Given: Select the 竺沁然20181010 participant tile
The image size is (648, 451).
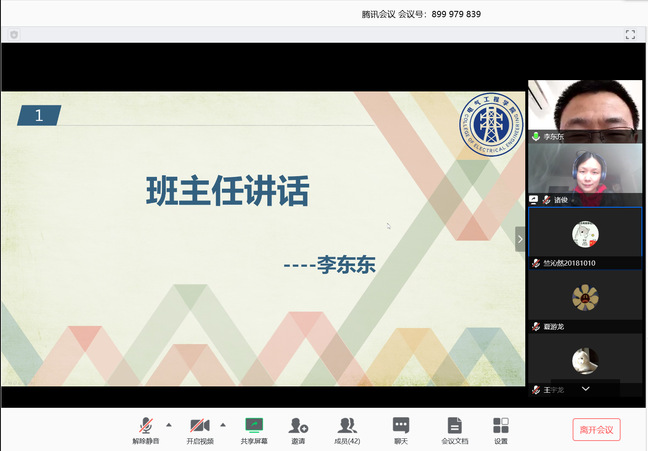Looking at the screenshot, I should 585,236.
